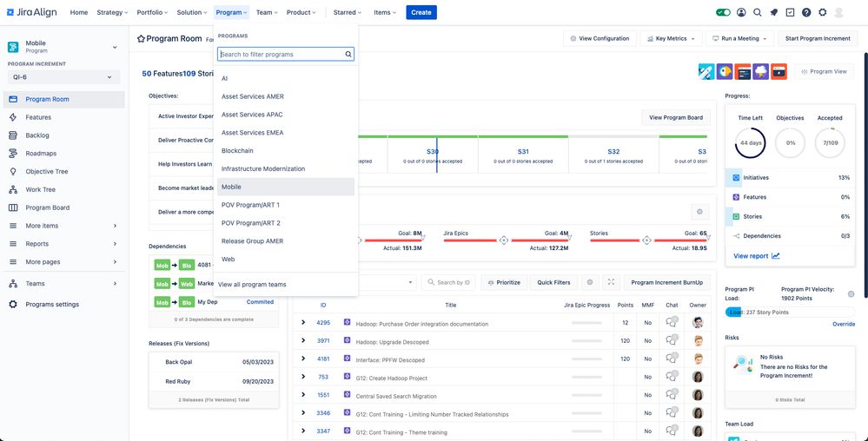Open the help question mark icon
The width and height of the screenshot is (868, 441).
coord(806,12)
